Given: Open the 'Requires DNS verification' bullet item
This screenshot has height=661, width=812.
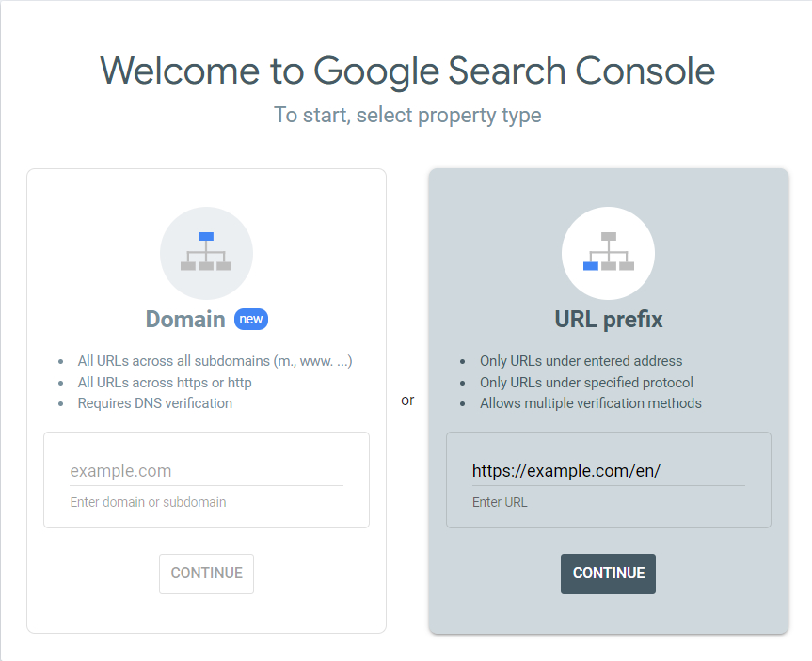Looking at the screenshot, I should tap(154, 402).
